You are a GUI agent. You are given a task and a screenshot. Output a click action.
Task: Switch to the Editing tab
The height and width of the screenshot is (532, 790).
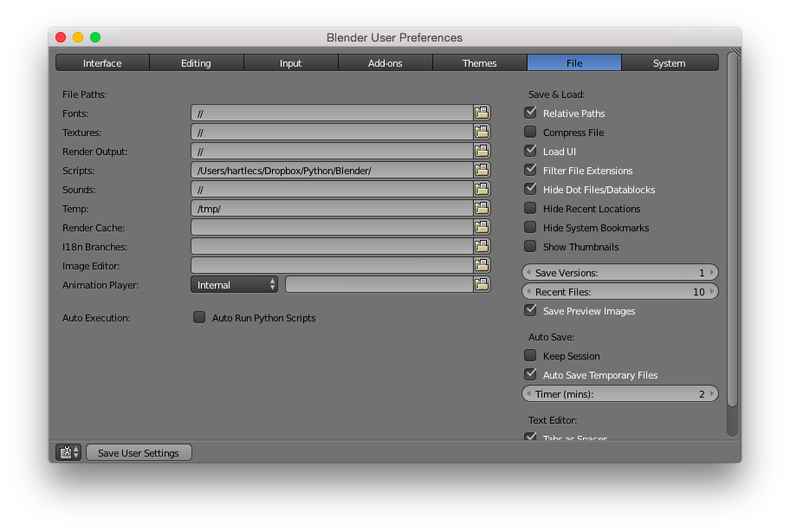pos(197,63)
